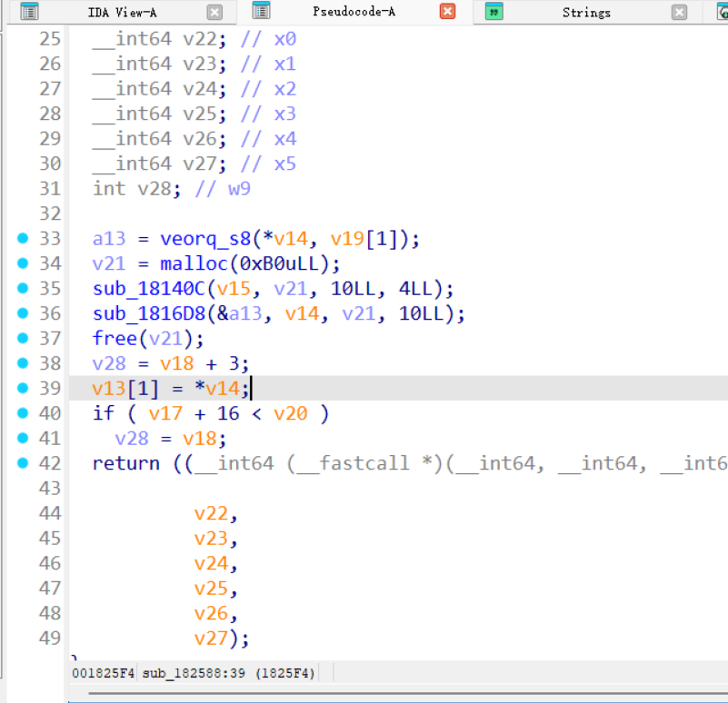Viewport: 728px width, 703px height.
Task: Toggle breakpoint dot on line 34
Action: coord(23,263)
